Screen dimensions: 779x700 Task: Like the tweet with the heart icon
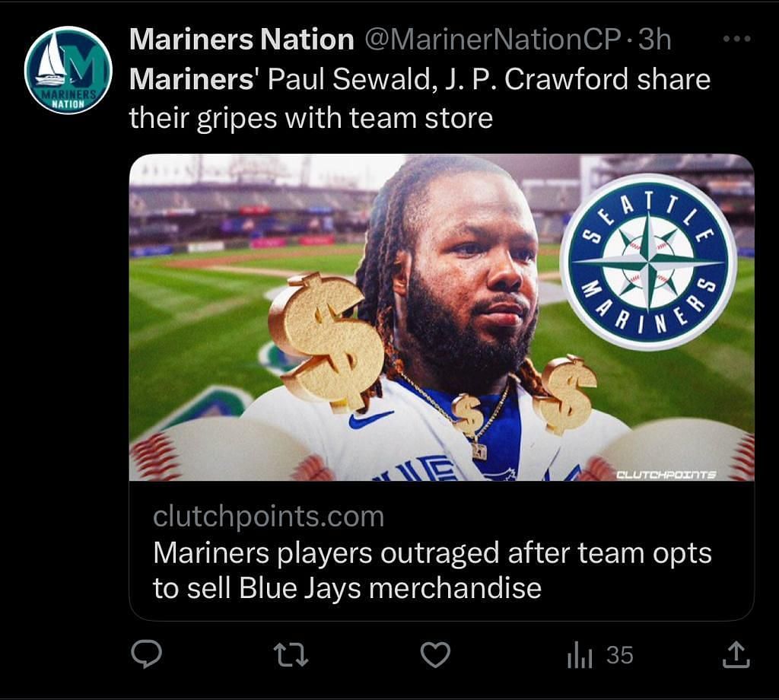[435, 655]
